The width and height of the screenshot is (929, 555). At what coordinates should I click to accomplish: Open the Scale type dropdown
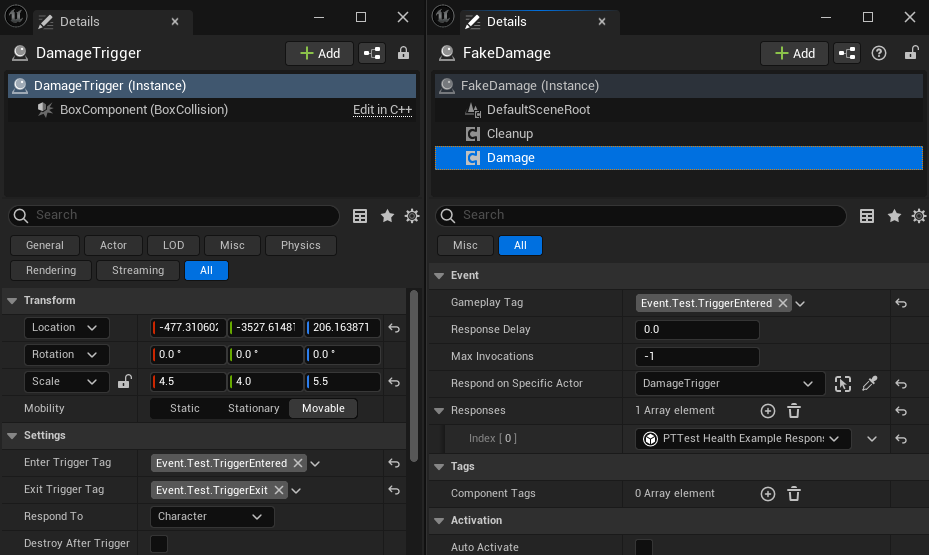[66, 382]
